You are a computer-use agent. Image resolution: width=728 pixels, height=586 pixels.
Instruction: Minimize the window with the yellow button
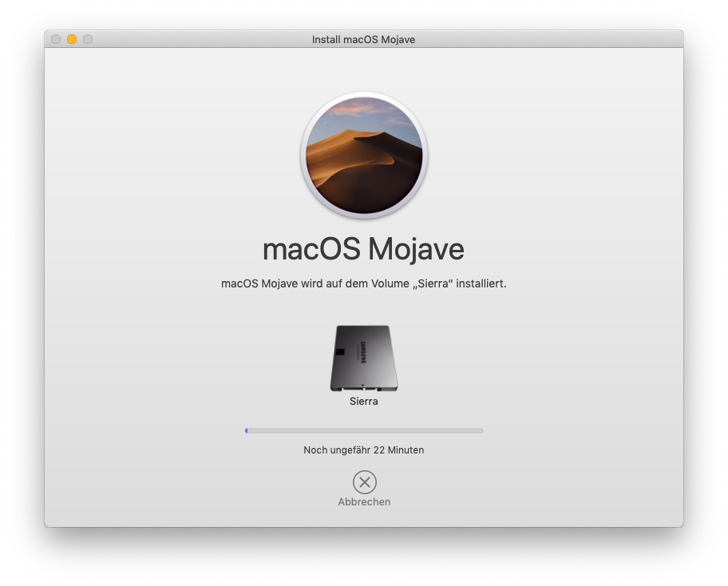click(x=72, y=39)
